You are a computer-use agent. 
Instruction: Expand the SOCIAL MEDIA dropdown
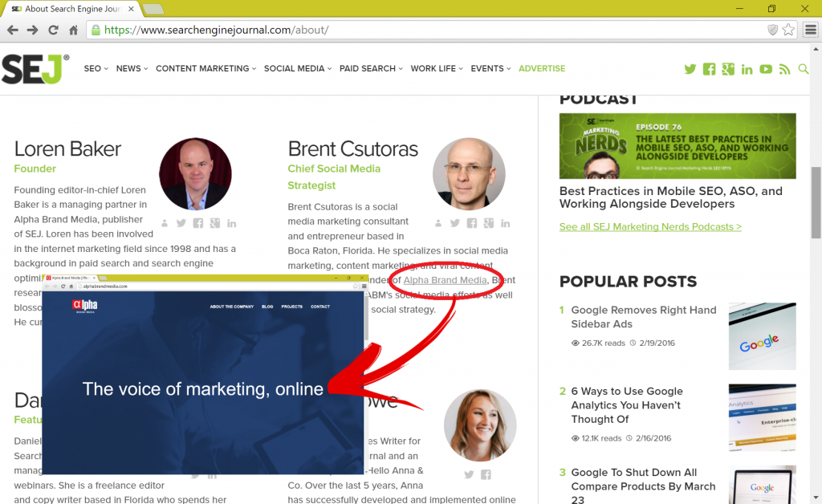(x=298, y=69)
